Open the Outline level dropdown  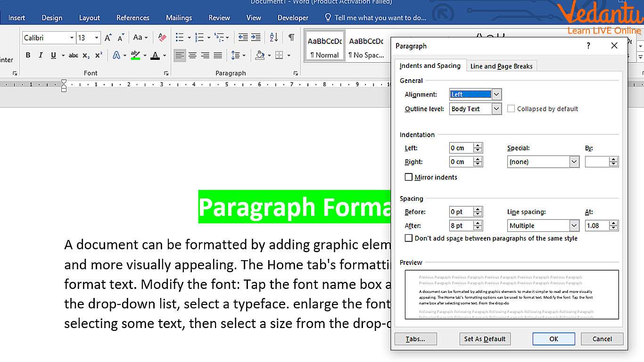click(x=495, y=108)
